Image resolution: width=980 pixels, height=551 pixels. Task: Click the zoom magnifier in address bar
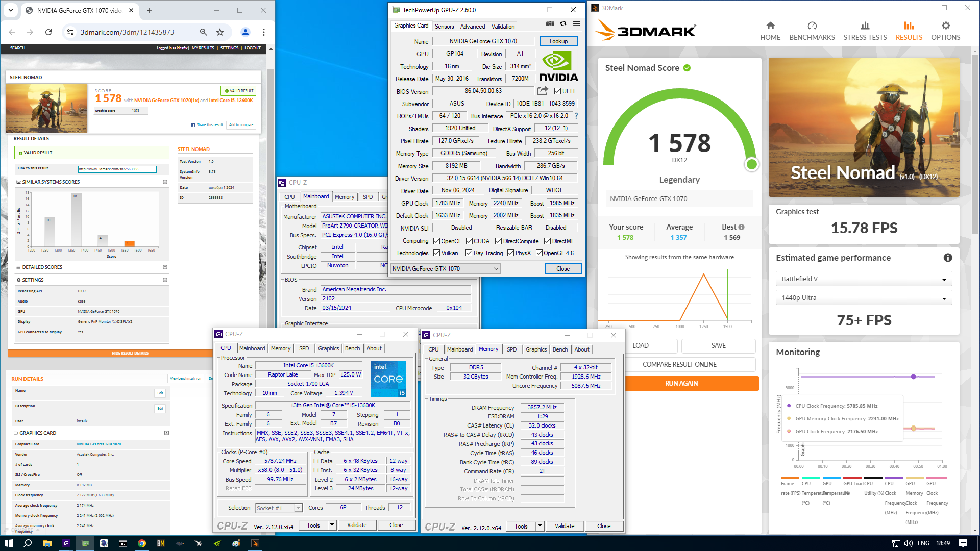pos(203,32)
